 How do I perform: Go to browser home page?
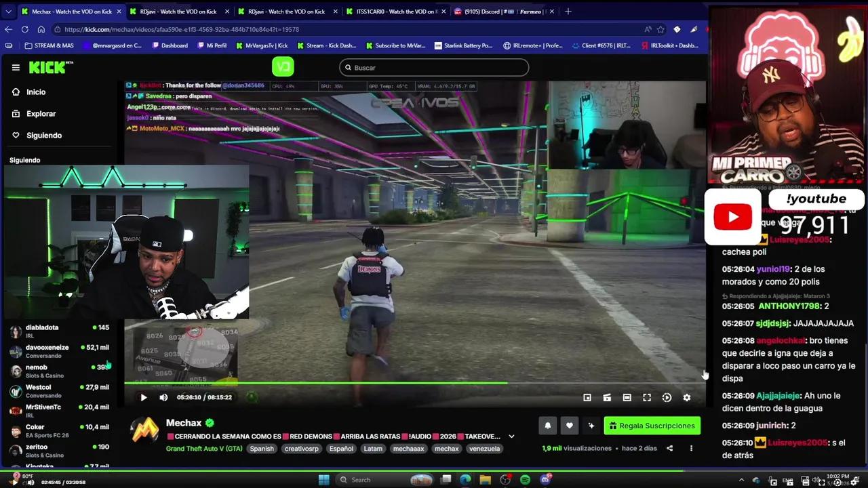coord(41,29)
